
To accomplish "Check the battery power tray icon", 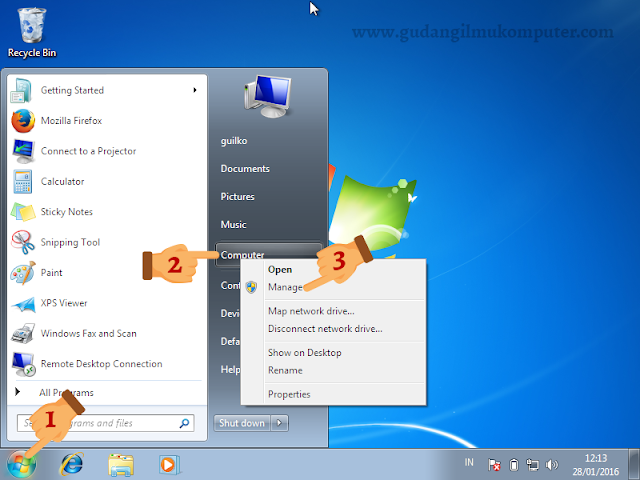I will coord(513,464).
